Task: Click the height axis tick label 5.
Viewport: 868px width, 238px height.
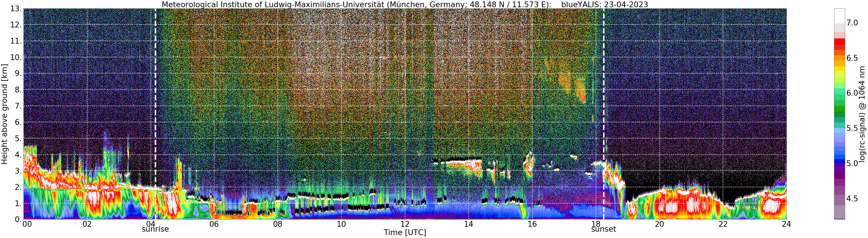Action: (18, 138)
